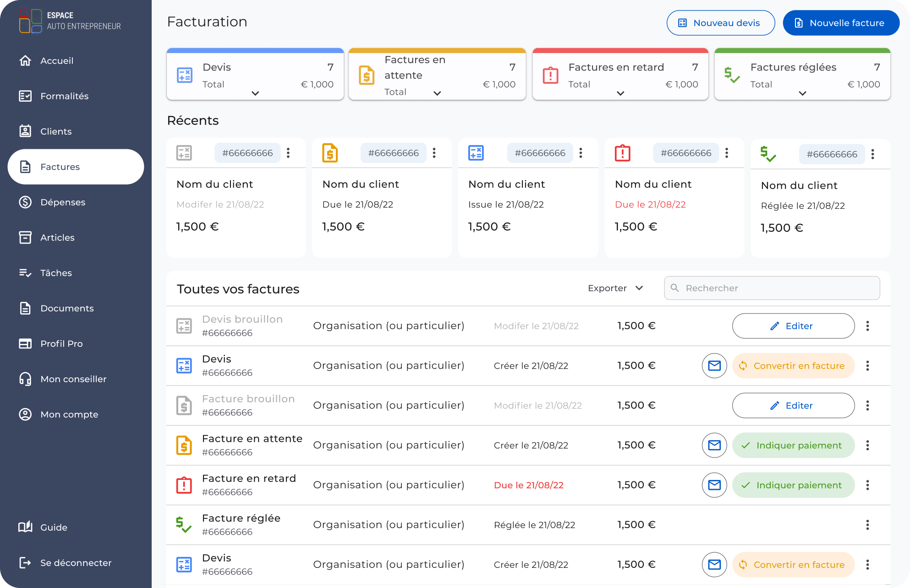The width and height of the screenshot is (910, 588).
Task: Click the Factures en retard alert icon
Action: pos(550,75)
